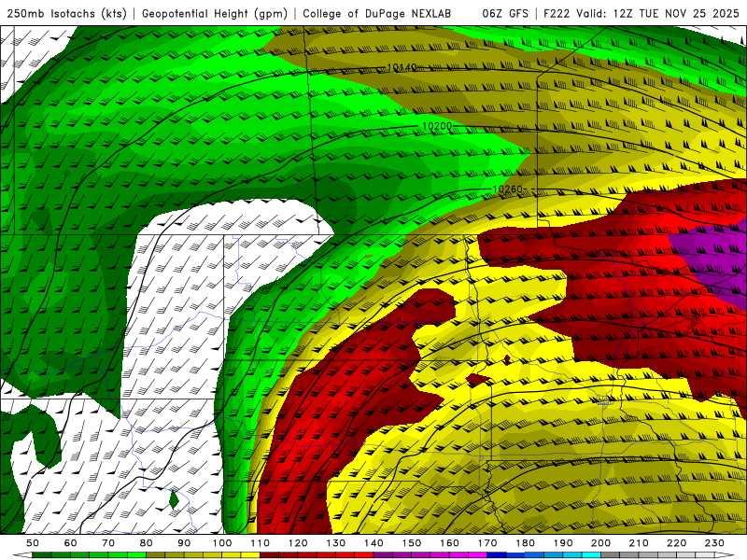Select the "Geopotential Height (gpm)" header label
The width and height of the screenshot is (747, 560).
[215, 13]
